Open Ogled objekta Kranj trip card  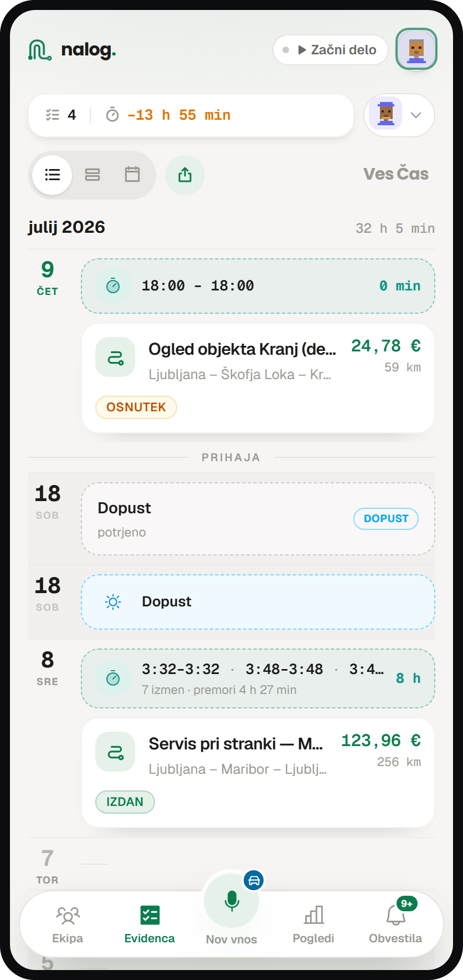[x=258, y=378]
